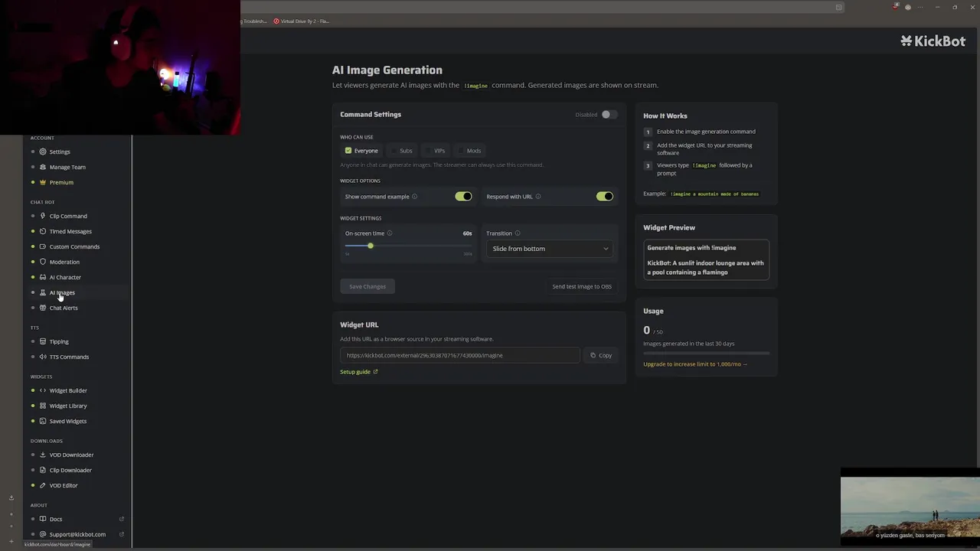This screenshot has height=551, width=980.
Task: Click the "How It Works" heading
Action: click(665, 116)
